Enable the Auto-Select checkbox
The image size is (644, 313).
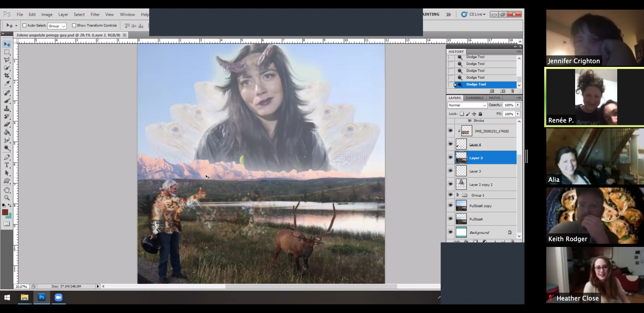click(24, 25)
